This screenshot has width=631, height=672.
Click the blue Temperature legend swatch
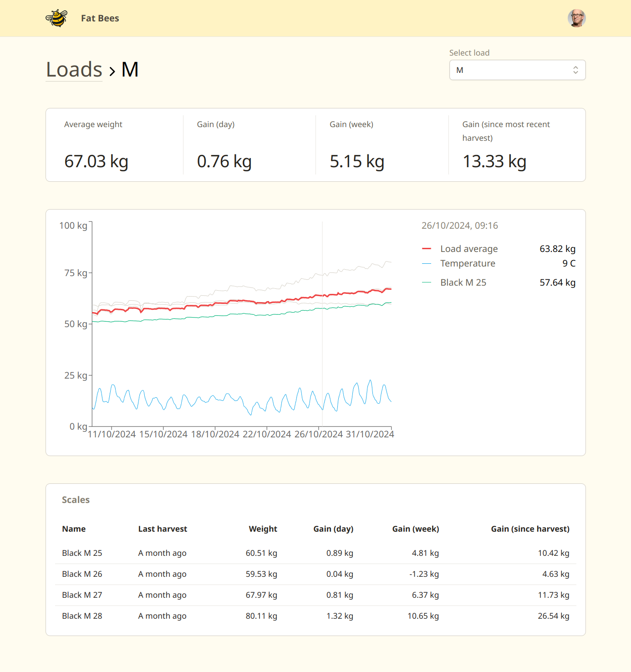[427, 263]
